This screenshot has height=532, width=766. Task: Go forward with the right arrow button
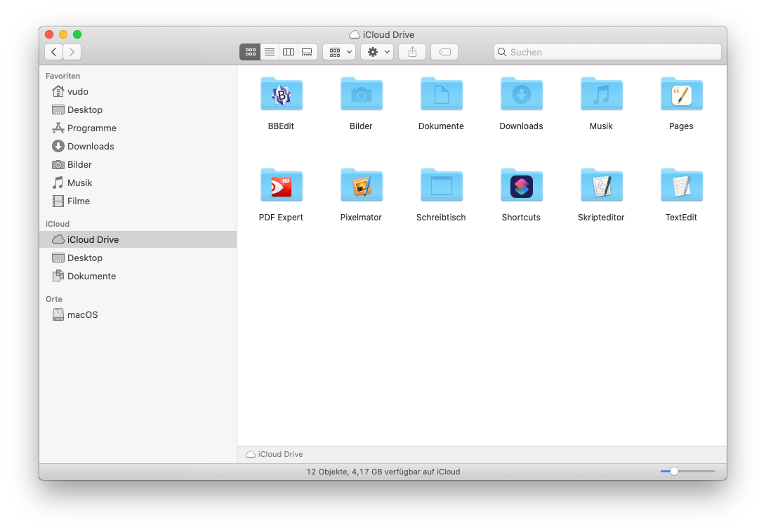(72, 52)
